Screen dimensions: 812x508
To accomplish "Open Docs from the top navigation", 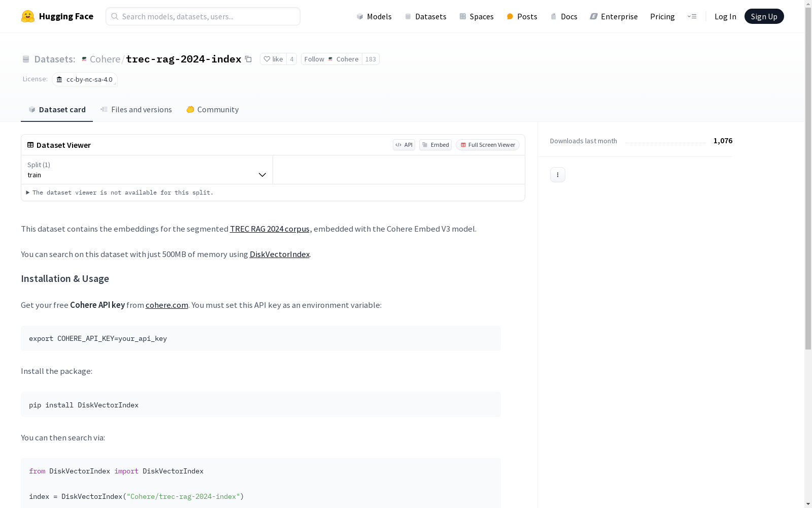I will click(564, 16).
